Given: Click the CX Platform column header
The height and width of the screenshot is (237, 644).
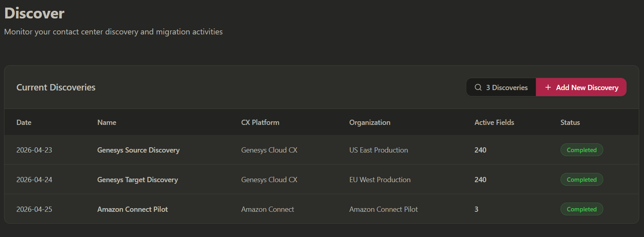Looking at the screenshot, I should [x=260, y=123].
